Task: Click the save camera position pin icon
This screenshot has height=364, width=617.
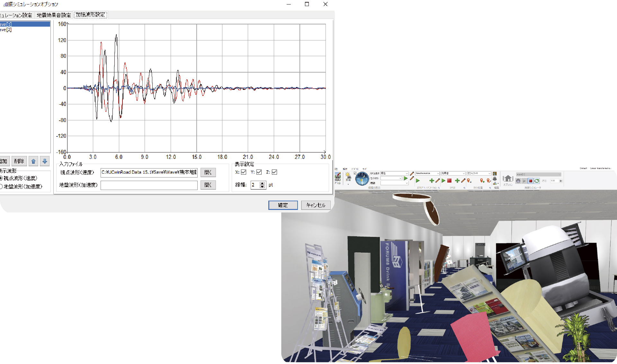Action: [x=469, y=181]
